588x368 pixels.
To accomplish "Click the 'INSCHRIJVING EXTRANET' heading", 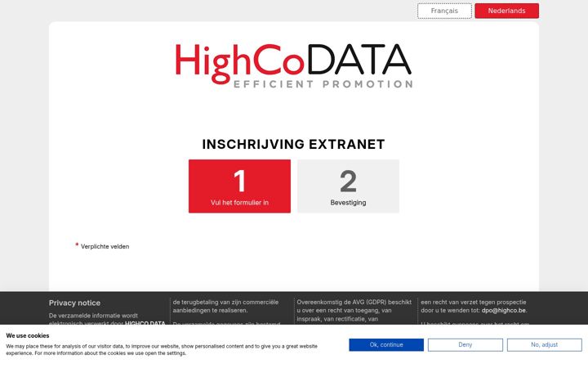I will 294,144.
